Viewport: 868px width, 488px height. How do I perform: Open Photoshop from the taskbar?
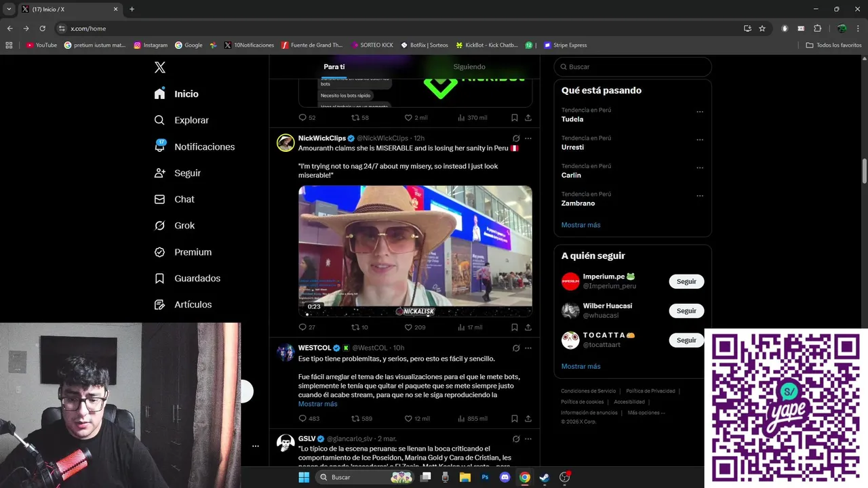(x=485, y=477)
